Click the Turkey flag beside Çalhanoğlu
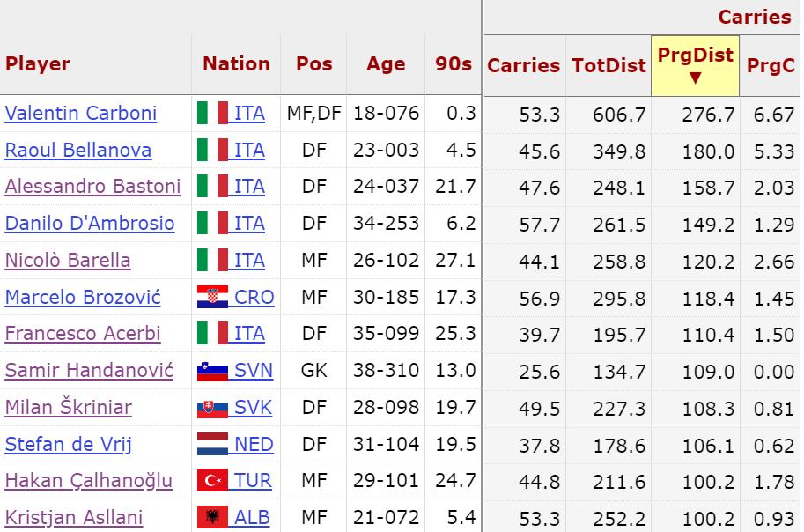Screen dimensions: 804x532 click(212, 481)
